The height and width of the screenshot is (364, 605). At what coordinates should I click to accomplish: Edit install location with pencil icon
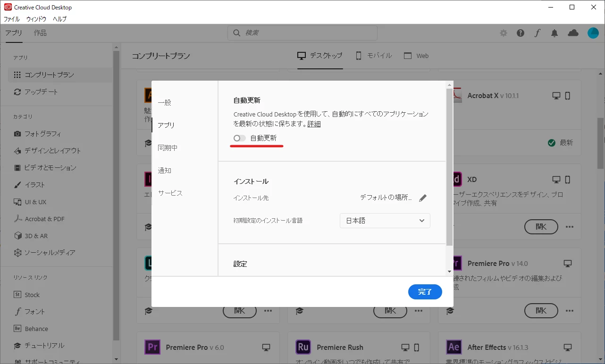pyautogui.click(x=423, y=198)
